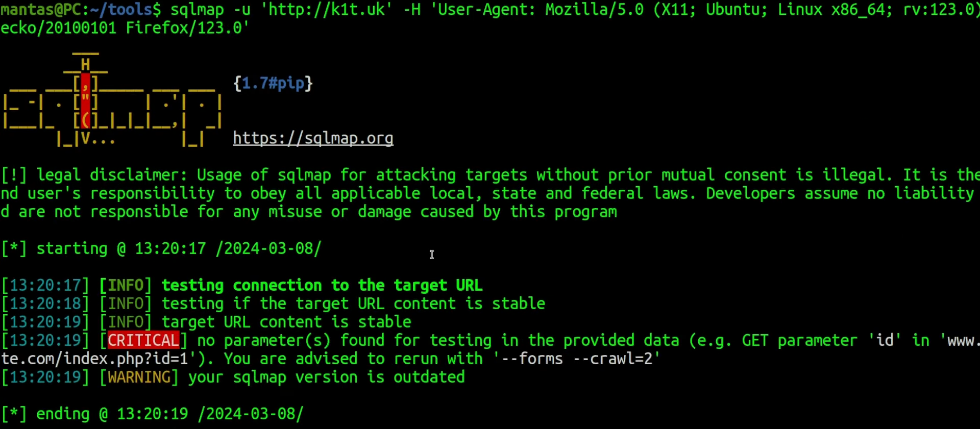Click the first [INFO] tag at 13:20:17
Viewport: 980px width, 429px height.
pos(126,285)
